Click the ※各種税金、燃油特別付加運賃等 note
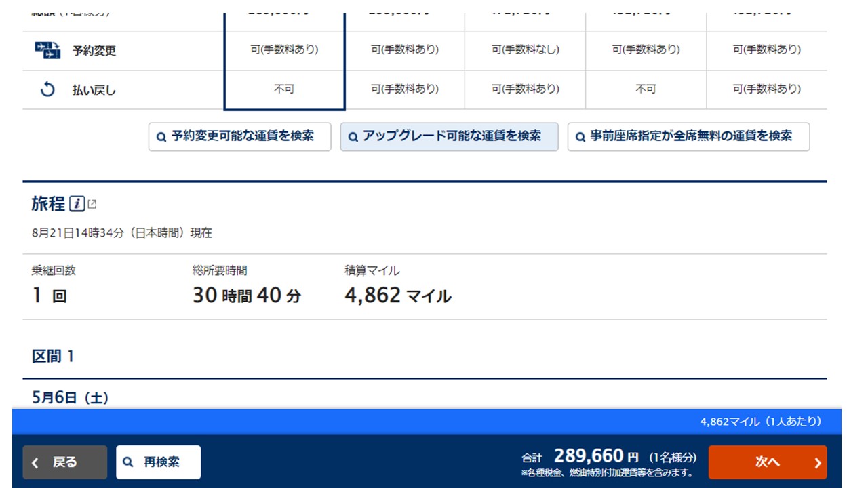868x488 pixels. point(607,473)
